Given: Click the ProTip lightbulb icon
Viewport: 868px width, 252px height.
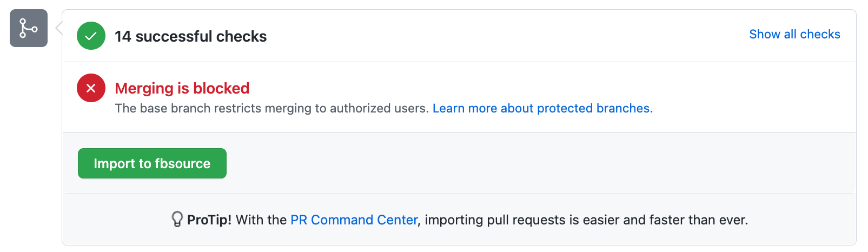Looking at the screenshot, I should tap(177, 219).
